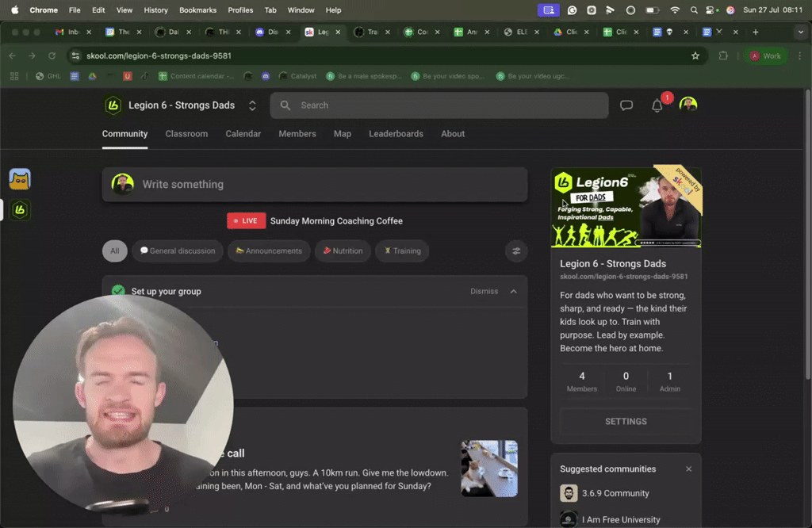Screen dimensions: 812x528
Task: Click the green setup checkmark icon
Action: 118,291
